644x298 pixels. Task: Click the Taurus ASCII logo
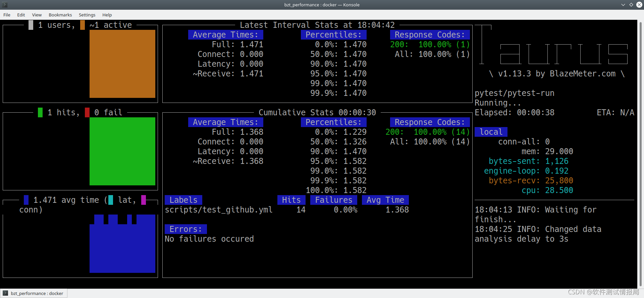point(551,45)
